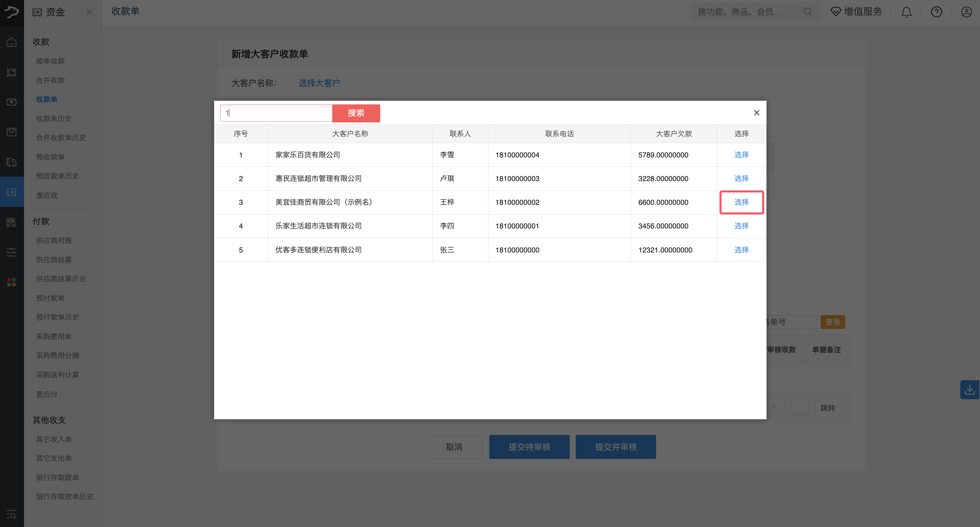Click the sliders settings sidebar icon
Viewport: 980px width, 527px height.
11,252
